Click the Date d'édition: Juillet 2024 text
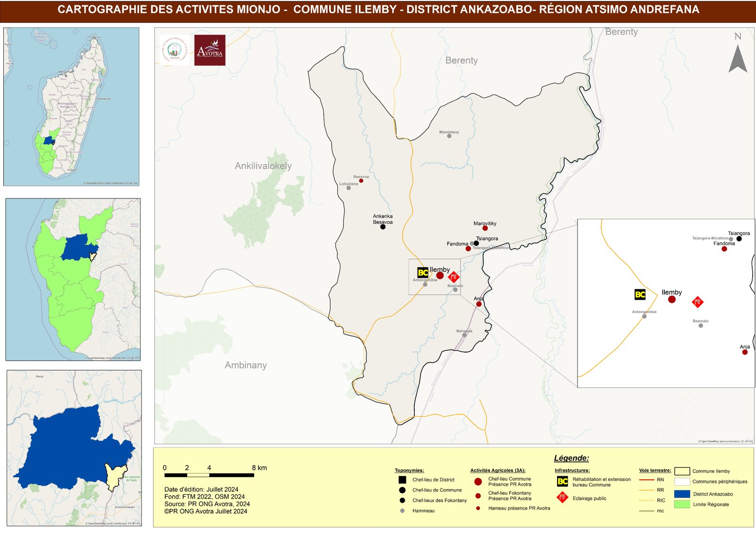 (201, 490)
